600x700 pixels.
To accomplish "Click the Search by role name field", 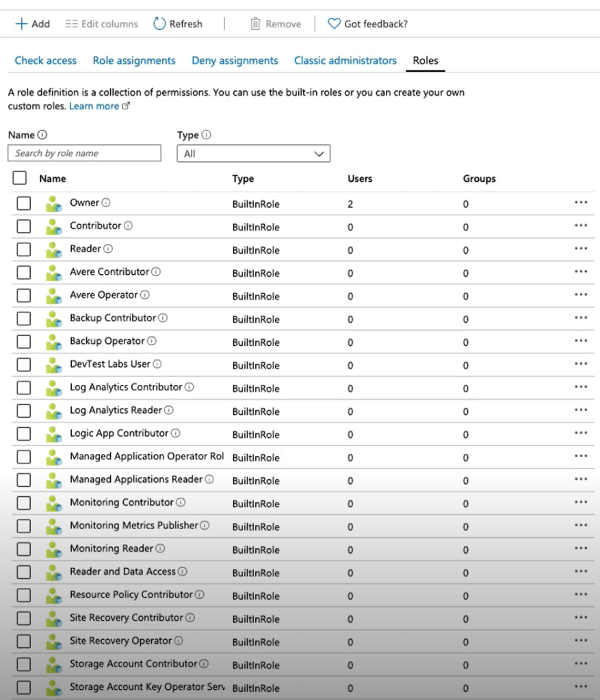I will [x=85, y=153].
